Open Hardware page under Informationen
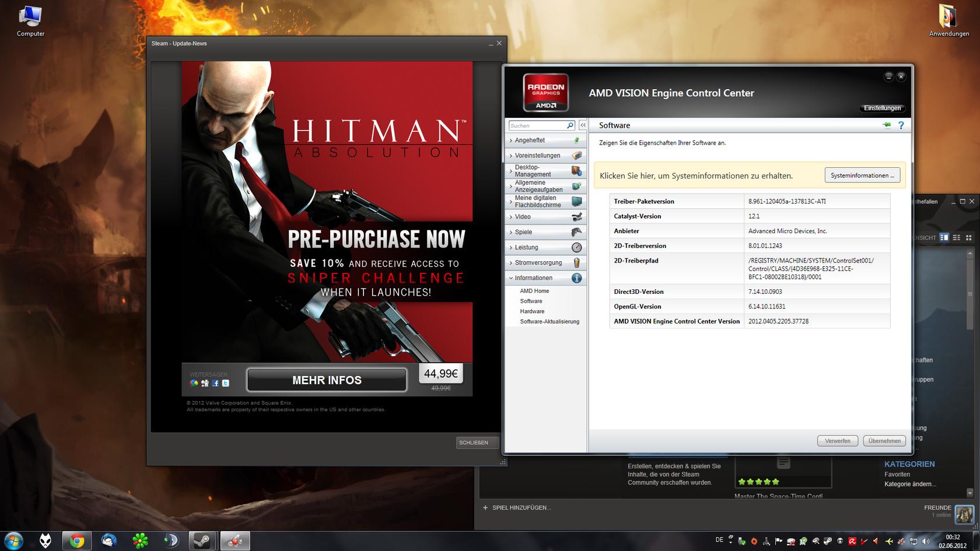This screenshot has height=551, width=980. click(532, 311)
